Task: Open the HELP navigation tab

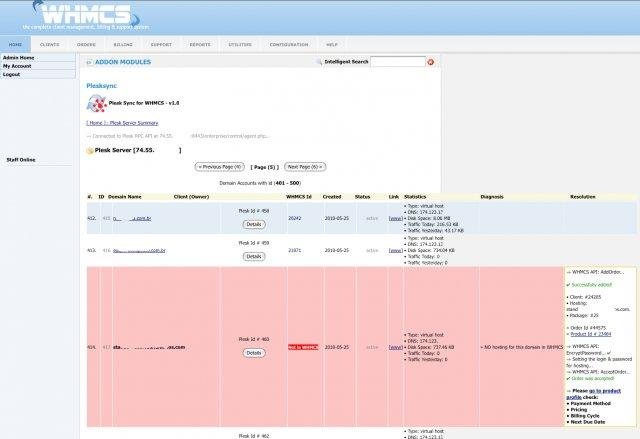Action: click(332, 44)
